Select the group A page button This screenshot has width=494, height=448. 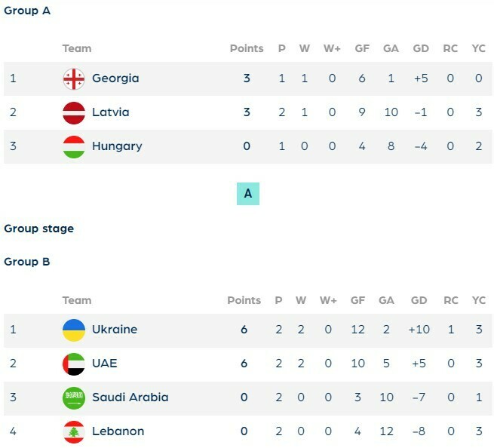[247, 194]
